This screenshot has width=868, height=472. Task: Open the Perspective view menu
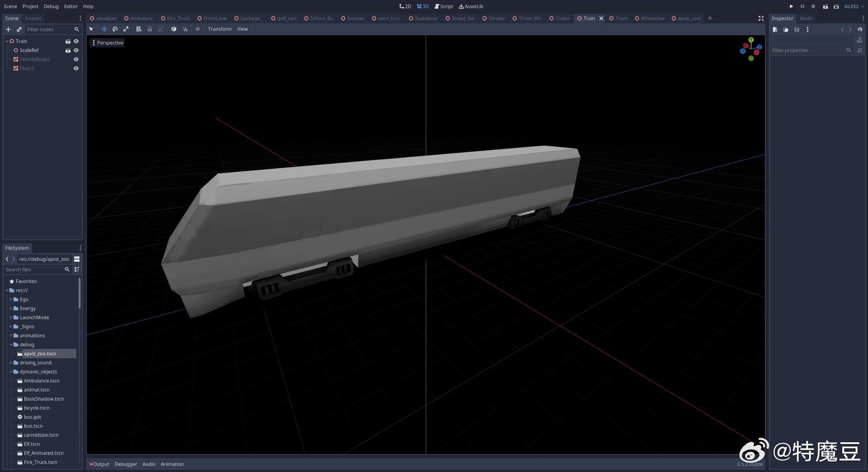tap(107, 43)
